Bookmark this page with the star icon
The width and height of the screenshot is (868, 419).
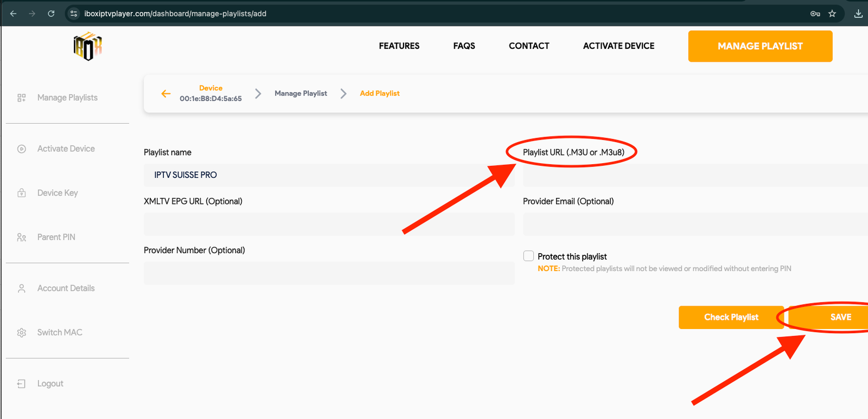(x=832, y=14)
